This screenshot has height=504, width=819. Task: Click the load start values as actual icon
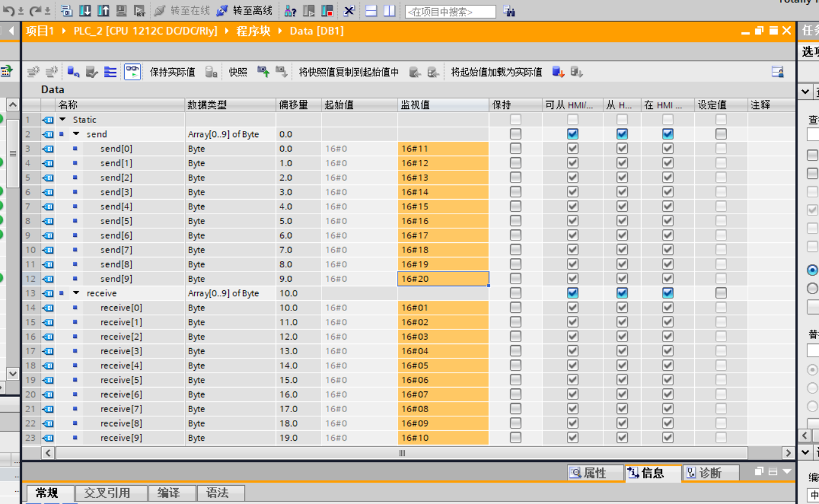click(x=558, y=72)
